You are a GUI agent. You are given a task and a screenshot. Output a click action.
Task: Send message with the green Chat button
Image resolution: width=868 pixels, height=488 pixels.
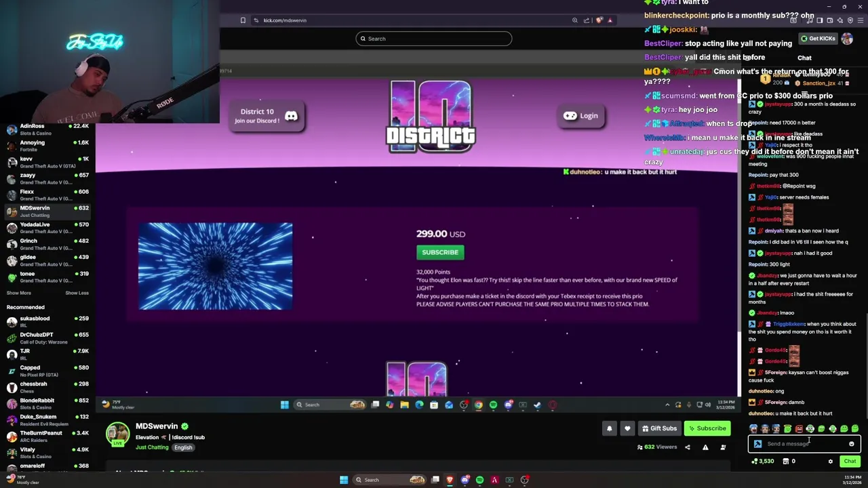tap(850, 462)
